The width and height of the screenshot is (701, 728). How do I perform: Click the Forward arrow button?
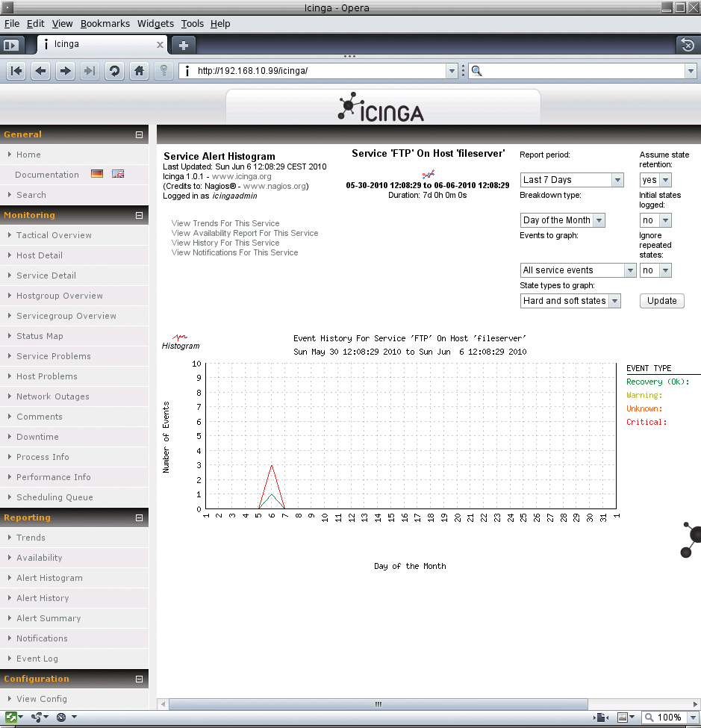pos(66,71)
